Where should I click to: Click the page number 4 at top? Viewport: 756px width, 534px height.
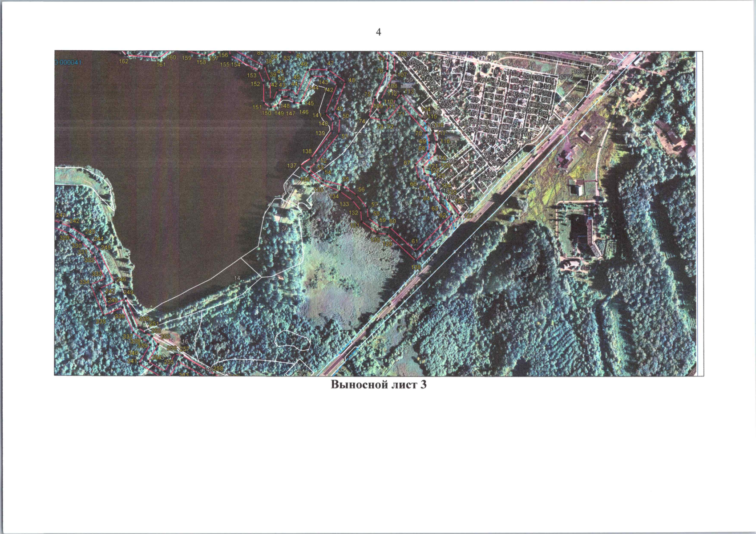[378, 32]
